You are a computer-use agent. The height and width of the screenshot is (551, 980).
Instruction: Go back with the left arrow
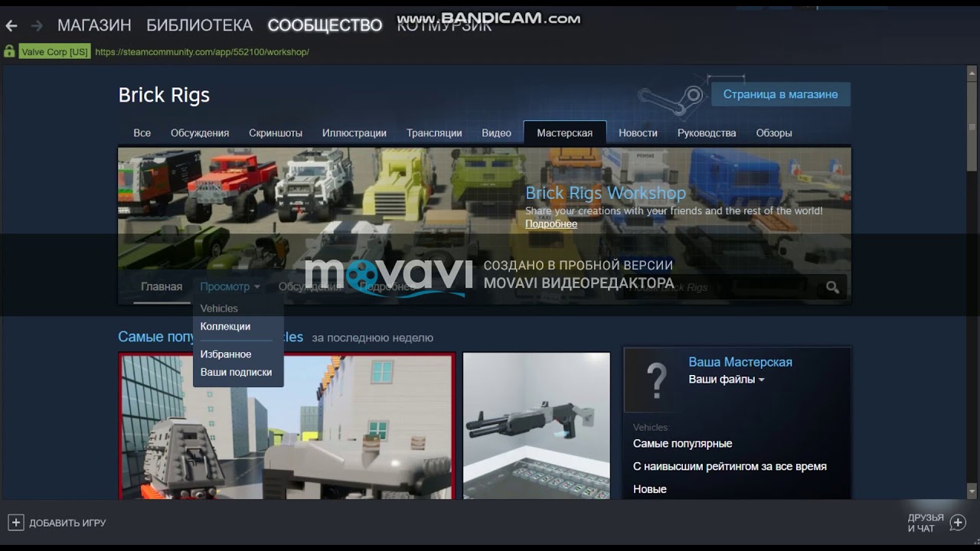11,25
